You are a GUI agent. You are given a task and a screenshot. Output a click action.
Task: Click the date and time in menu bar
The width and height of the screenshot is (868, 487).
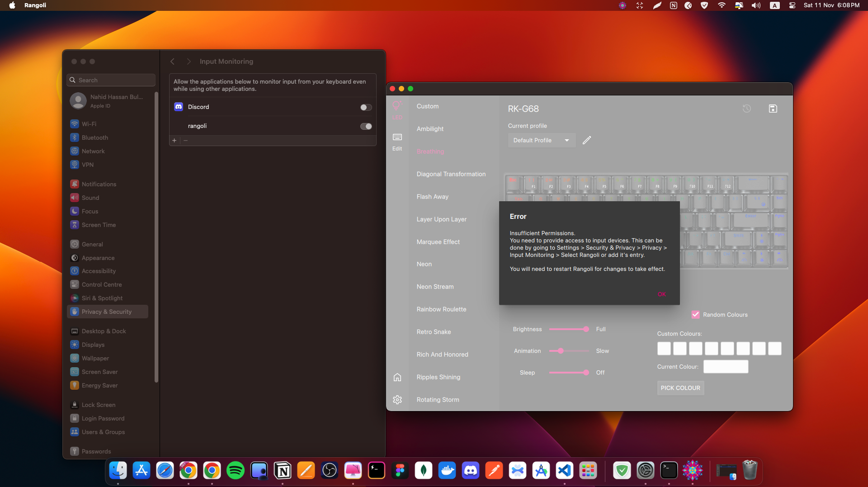[x=832, y=5]
